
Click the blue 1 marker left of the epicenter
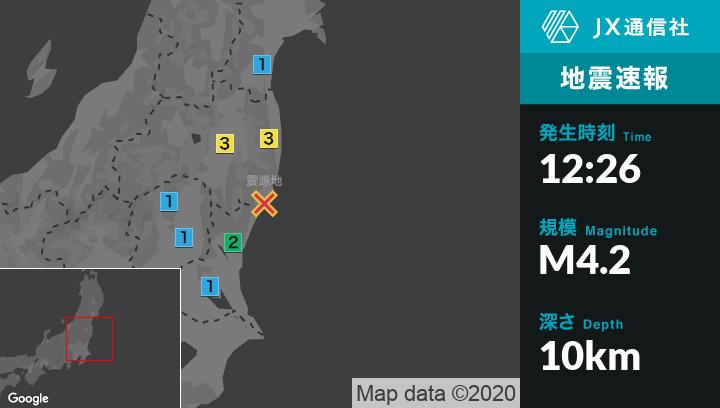click(x=169, y=202)
